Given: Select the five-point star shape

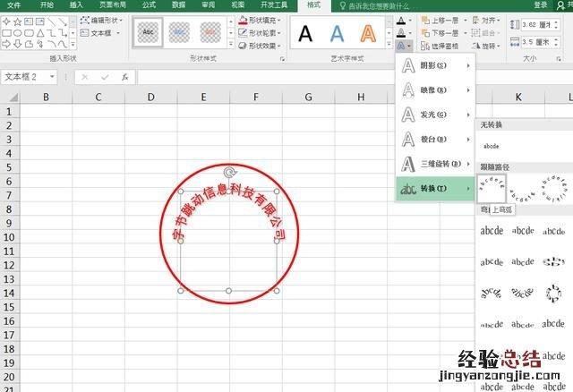Looking at the screenshot, I should [x=17, y=21].
